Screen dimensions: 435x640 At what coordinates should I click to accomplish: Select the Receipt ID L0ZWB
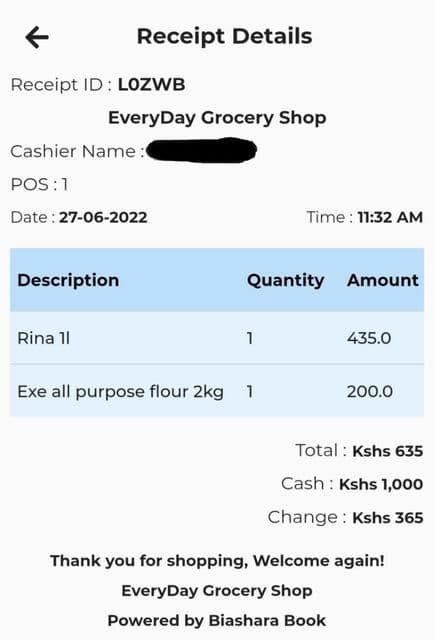[151, 85]
